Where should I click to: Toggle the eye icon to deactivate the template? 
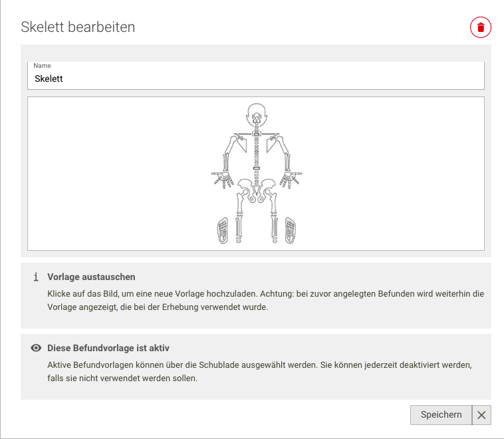[36, 348]
